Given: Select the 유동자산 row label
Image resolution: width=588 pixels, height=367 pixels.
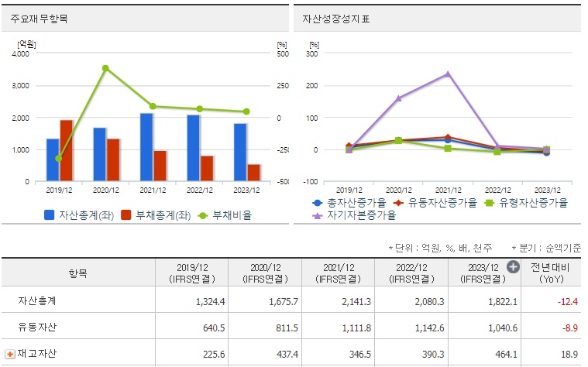Looking at the screenshot, I should pos(37,327).
